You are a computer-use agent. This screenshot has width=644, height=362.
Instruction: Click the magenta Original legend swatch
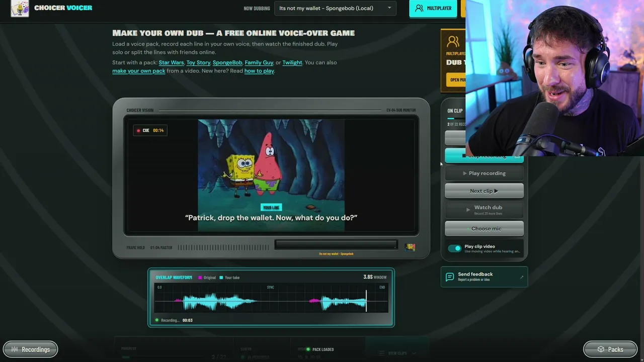(x=200, y=278)
